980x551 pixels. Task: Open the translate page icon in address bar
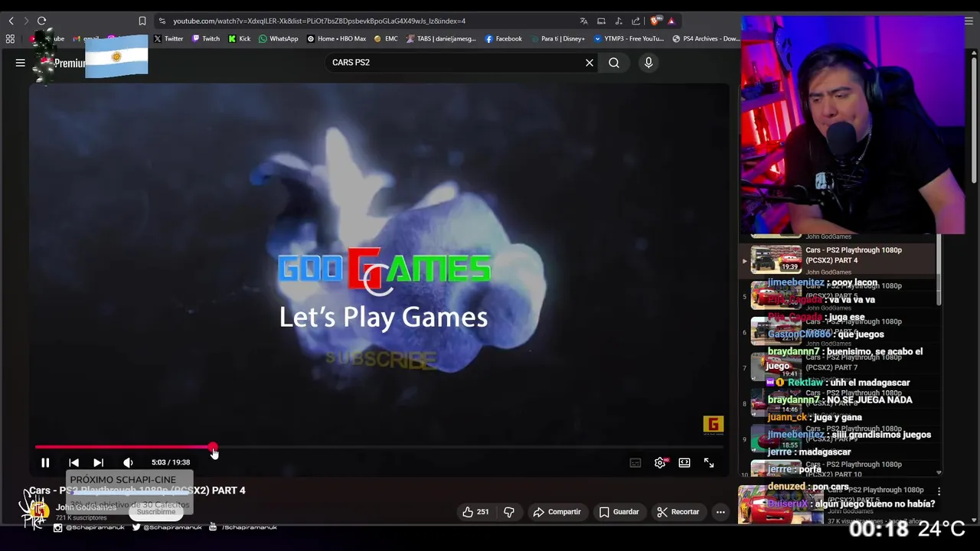pos(583,21)
